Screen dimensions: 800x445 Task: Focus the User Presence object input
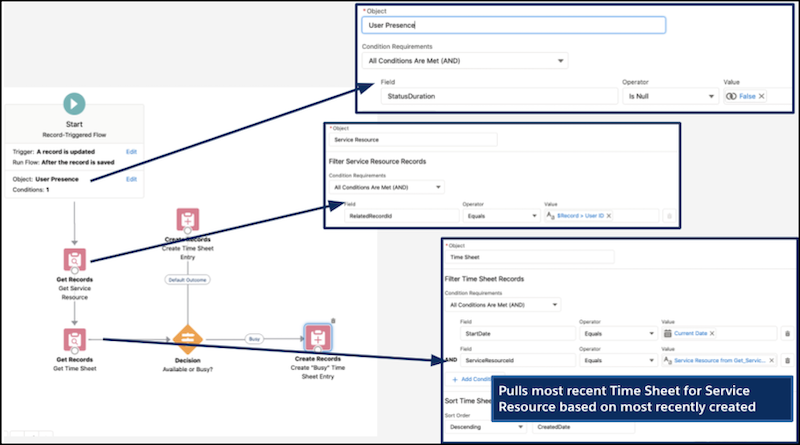pos(514,25)
